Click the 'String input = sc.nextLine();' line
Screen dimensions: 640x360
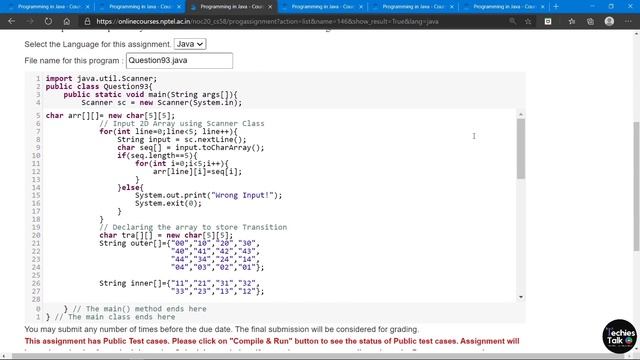pos(182,140)
